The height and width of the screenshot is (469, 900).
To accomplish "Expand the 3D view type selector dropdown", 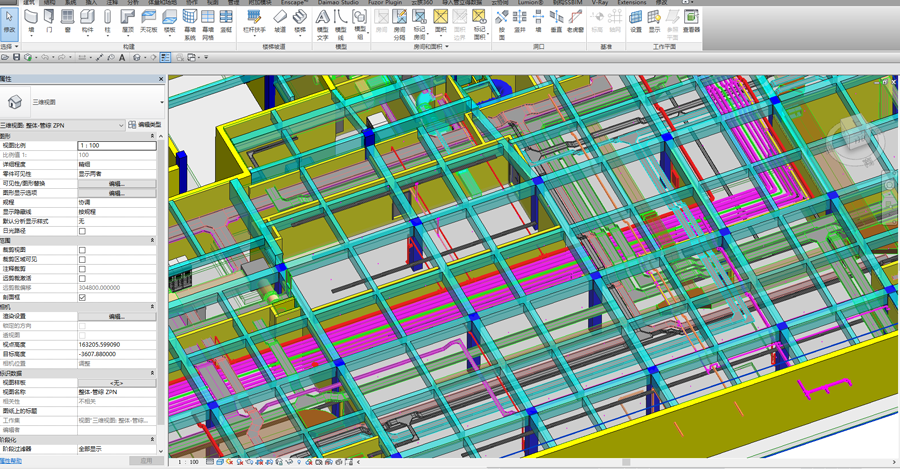I will (x=162, y=102).
